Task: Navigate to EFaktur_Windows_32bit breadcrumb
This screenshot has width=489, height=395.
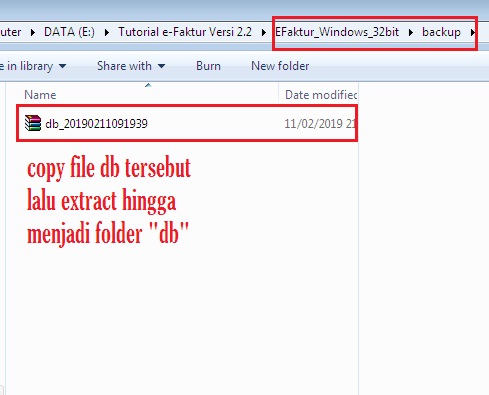Action: click(337, 32)
